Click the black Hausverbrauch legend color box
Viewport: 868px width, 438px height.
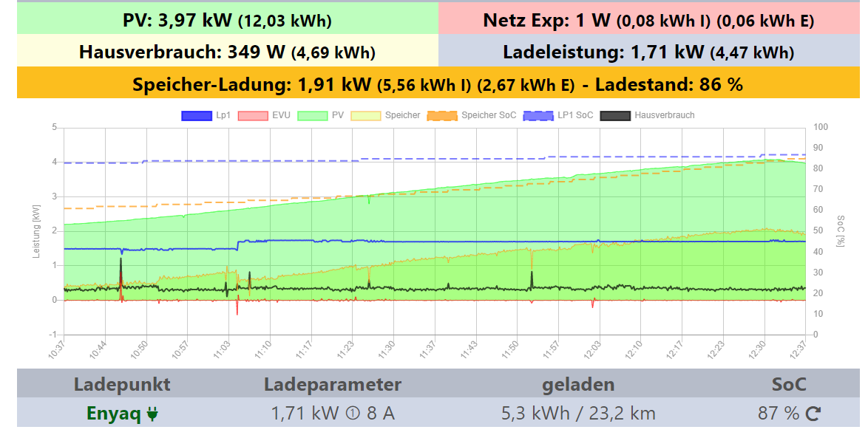(615, 115)
